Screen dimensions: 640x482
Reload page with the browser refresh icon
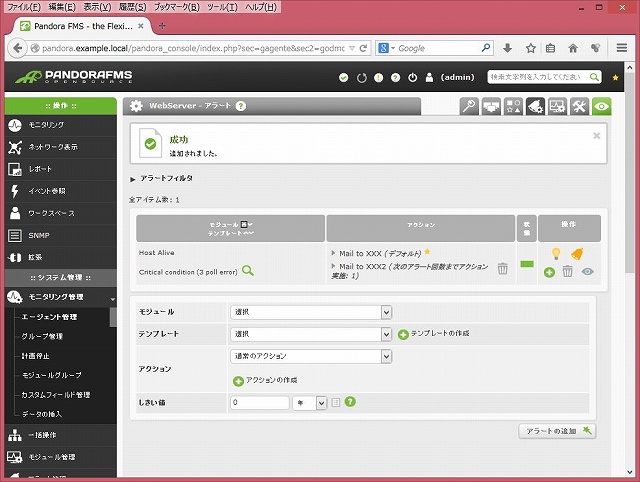(x=363, y=48)
